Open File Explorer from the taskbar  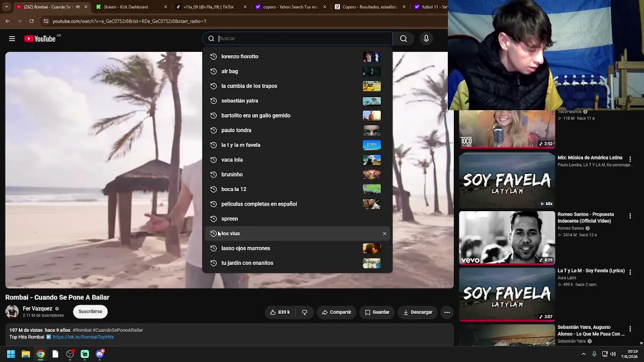[x=26, y=354]
